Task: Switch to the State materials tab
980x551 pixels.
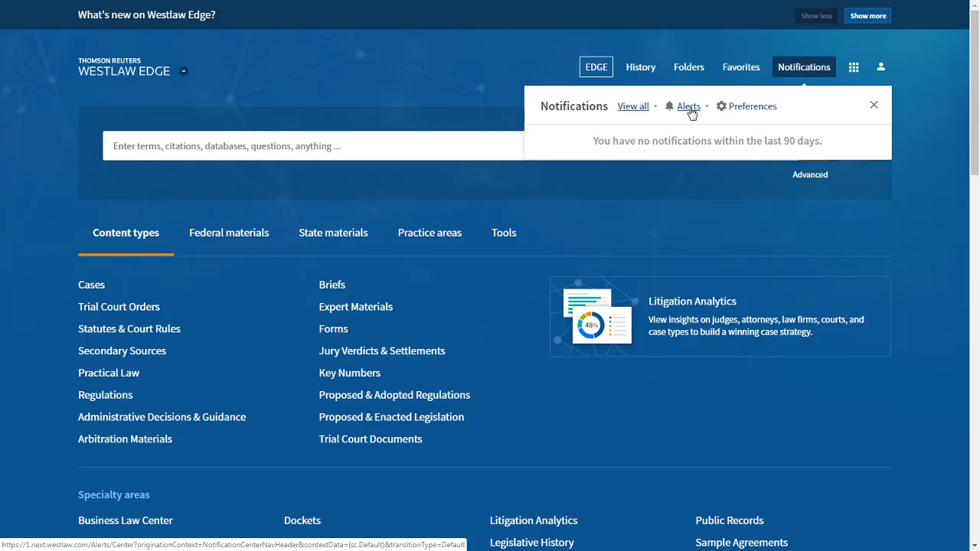Action: tap(333, 233)
